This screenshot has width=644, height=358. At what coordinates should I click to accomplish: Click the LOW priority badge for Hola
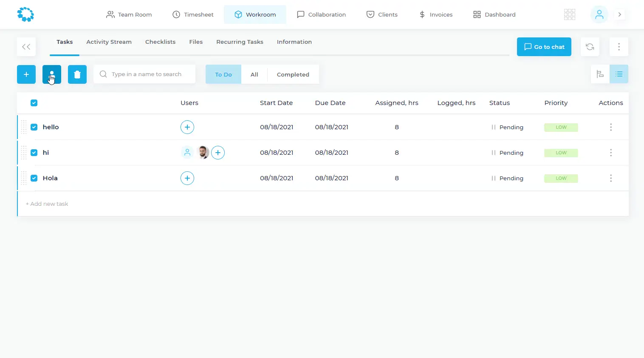(561, 178)
